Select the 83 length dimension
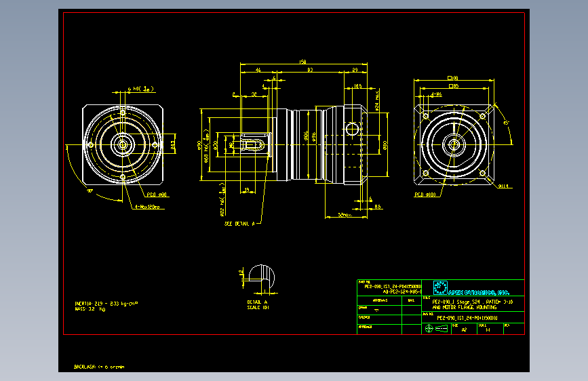The image size is (588, 381). pos(310,70)
